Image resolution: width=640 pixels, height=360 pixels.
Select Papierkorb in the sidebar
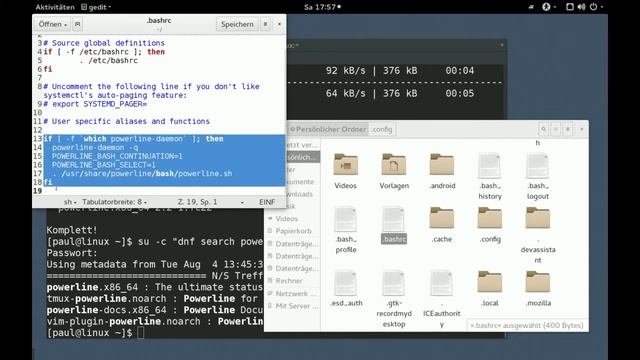[292, 231]
